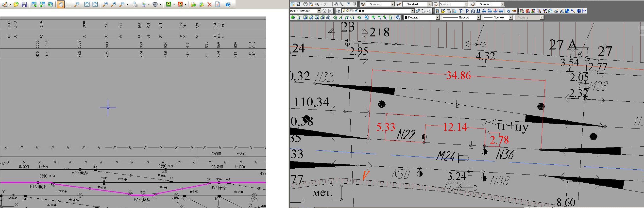Screen dimensions: 644x208
Task: Click the red 34.86 dimension text
Action: click(x=458, y=75)
